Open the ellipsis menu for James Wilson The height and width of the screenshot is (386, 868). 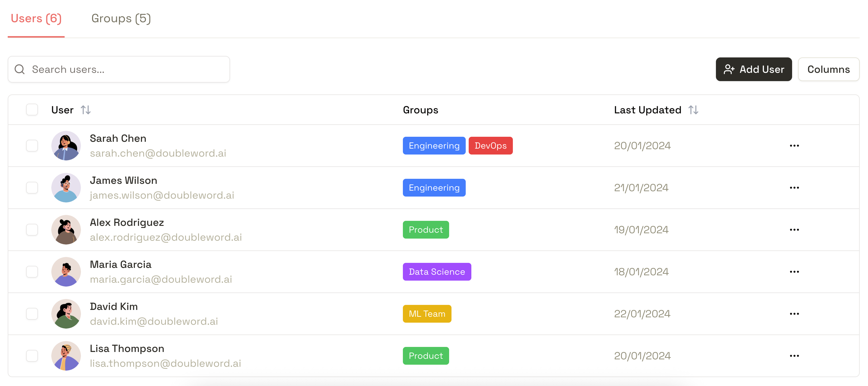point(794,187)
